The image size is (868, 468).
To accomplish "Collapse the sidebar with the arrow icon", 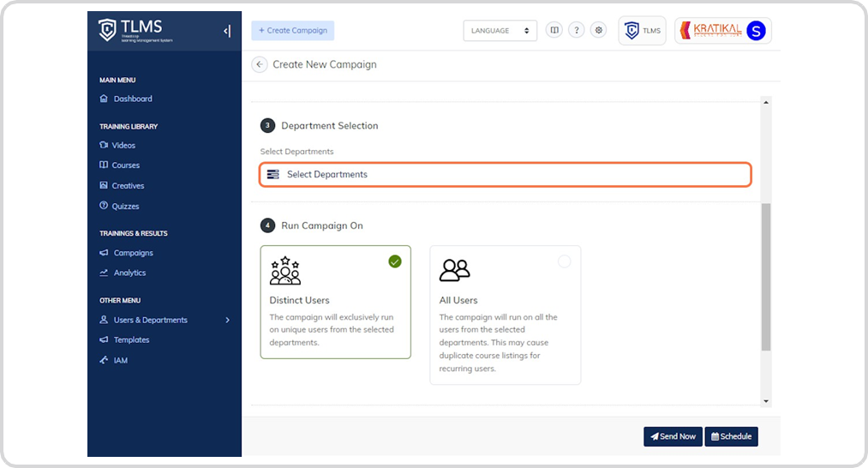I will click(227, 31).
